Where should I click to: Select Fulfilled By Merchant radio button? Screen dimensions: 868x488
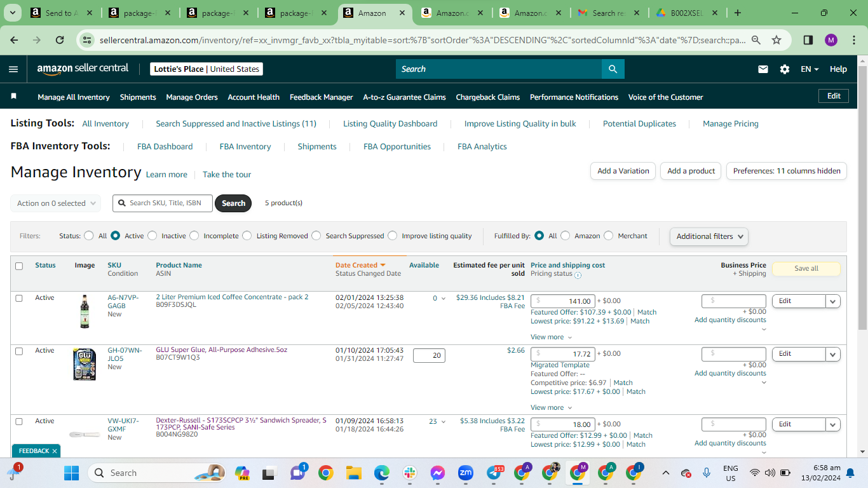point(608,236)
